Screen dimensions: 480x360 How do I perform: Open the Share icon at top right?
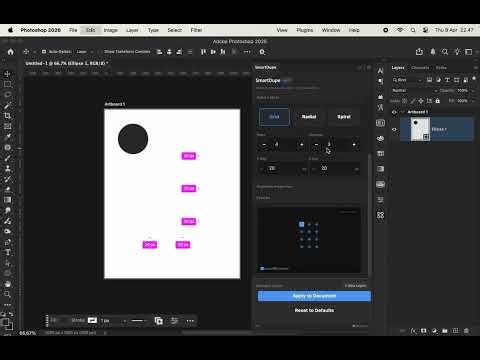(419, 52)
